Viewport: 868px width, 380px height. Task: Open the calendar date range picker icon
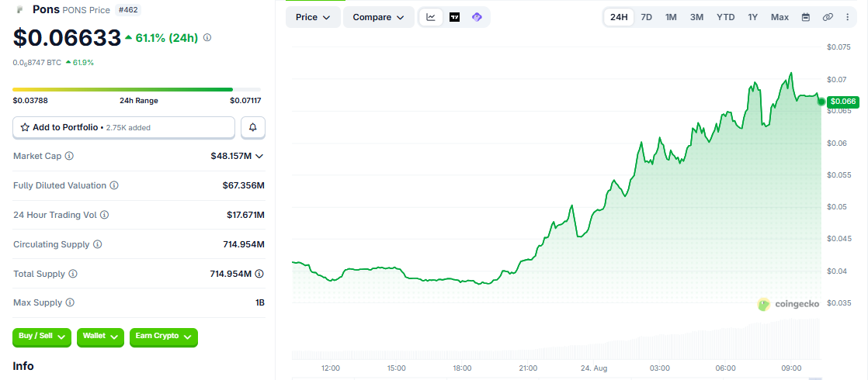pyautogui.click(x=806, y=17)
